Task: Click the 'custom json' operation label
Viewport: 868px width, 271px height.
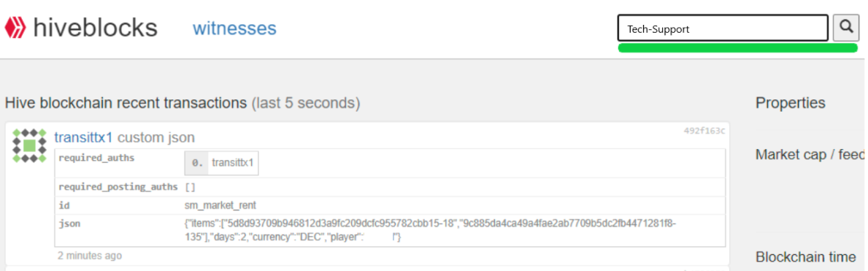Action: point(156,137)
